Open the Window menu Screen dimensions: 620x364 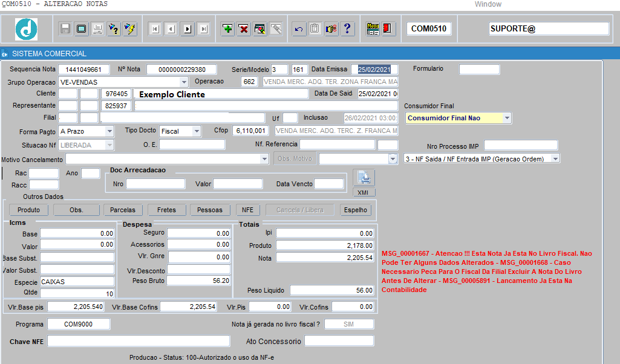(488, 4)
